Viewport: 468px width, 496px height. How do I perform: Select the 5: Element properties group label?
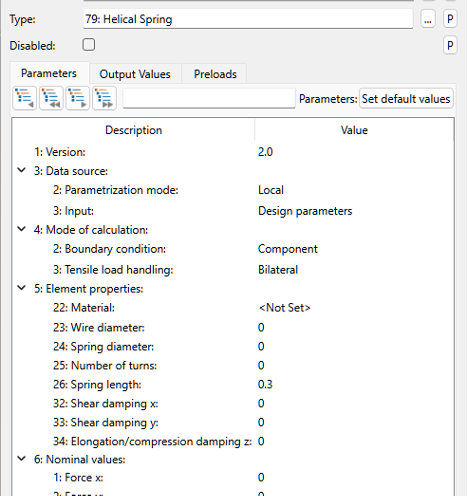tap(89, 289)
